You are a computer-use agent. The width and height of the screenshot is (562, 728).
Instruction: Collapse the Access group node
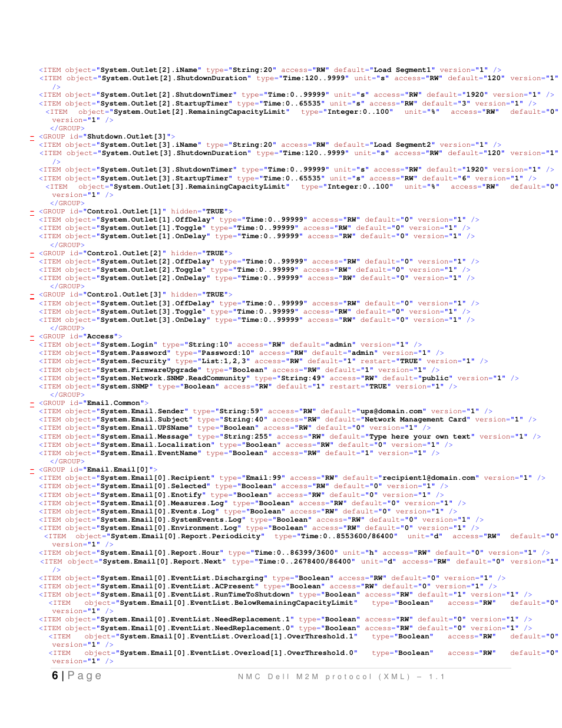click(32, 337)
